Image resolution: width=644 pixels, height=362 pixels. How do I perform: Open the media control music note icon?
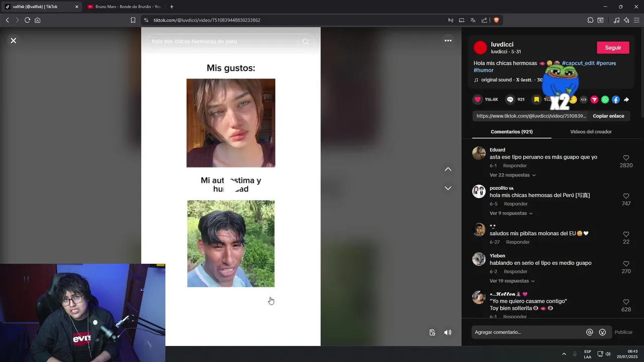tap(616, 20)
